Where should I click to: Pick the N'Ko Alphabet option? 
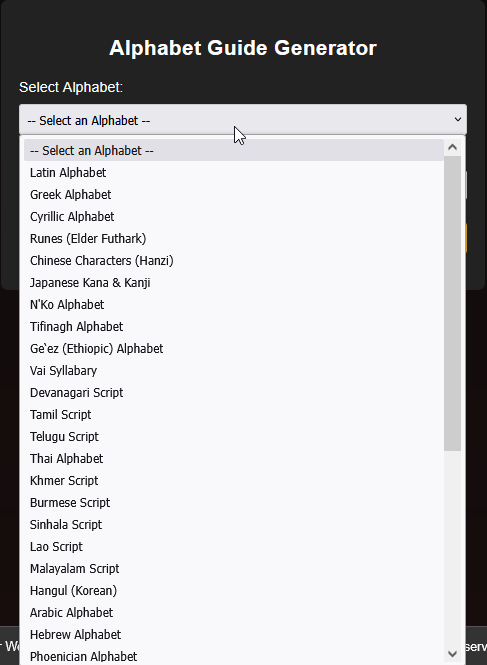point(234,305)
